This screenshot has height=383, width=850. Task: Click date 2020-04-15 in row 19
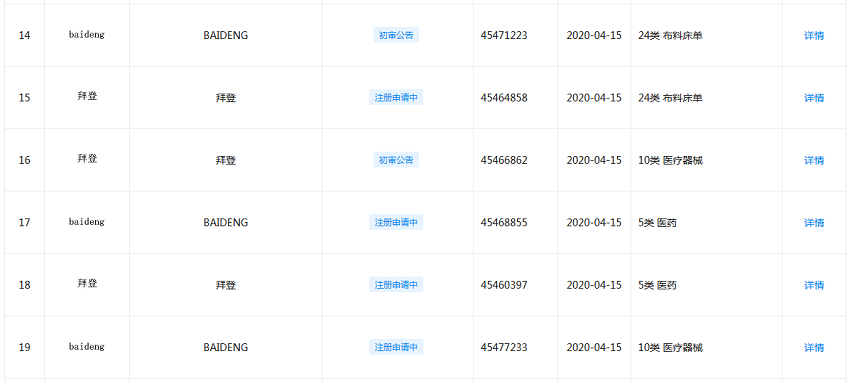point(594,347)
